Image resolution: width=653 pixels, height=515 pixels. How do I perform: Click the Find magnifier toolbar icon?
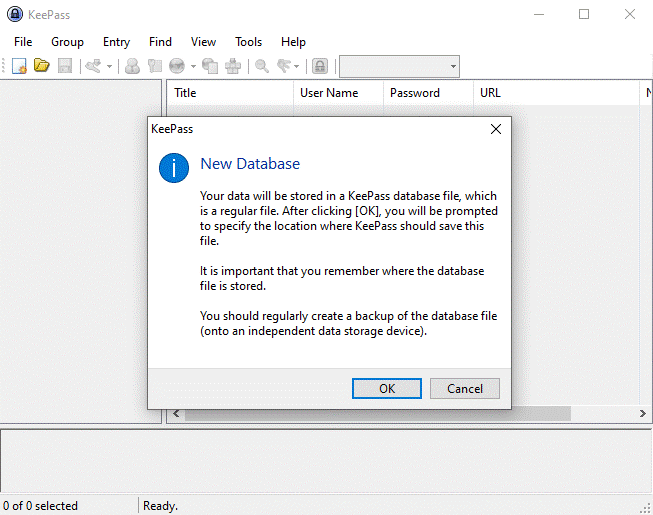click(262, 66)
